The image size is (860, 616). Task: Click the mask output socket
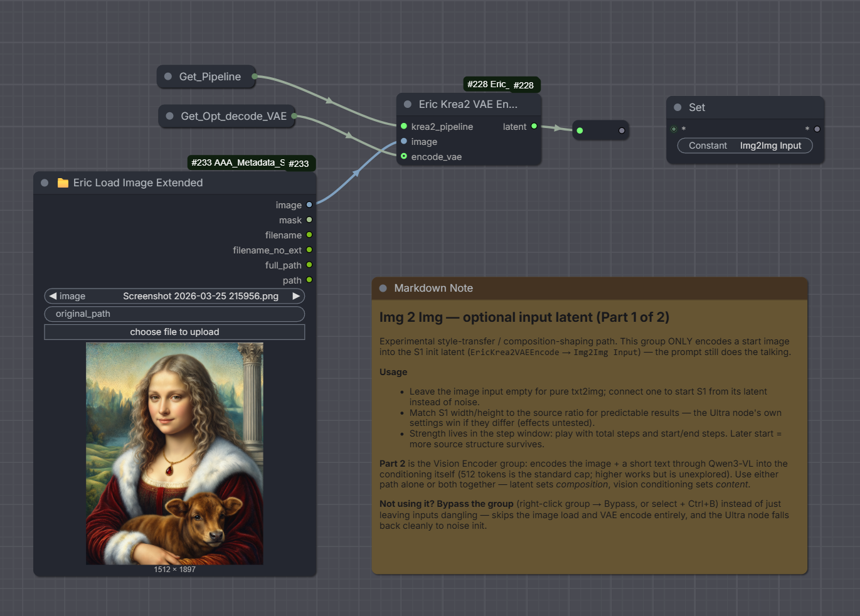[309, 220]
